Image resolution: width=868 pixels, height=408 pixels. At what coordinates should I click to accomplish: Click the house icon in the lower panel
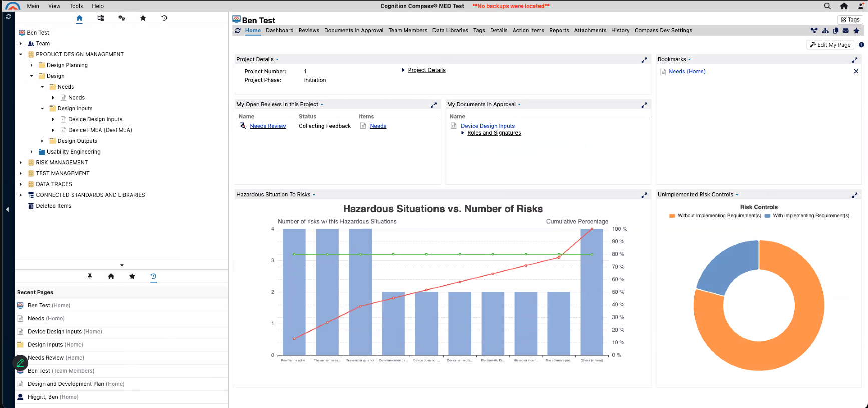pyautogui.click(x=111, y=276)
